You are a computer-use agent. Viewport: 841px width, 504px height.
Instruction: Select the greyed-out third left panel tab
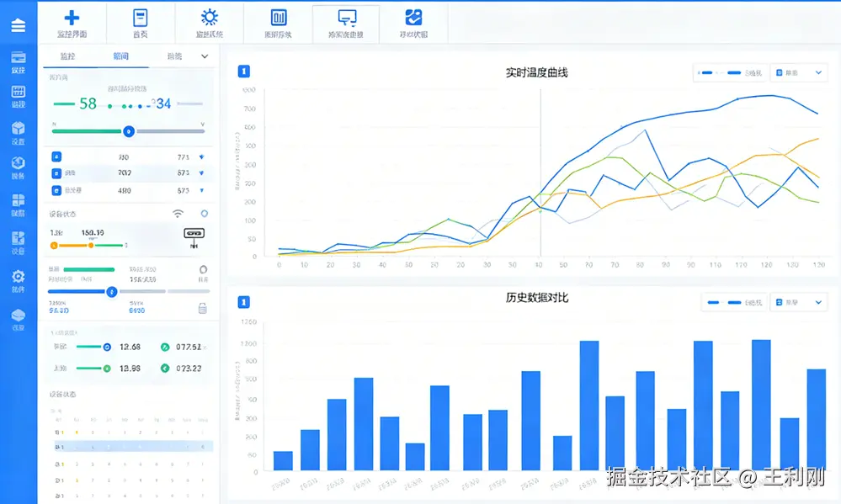[x=174, y=56]
